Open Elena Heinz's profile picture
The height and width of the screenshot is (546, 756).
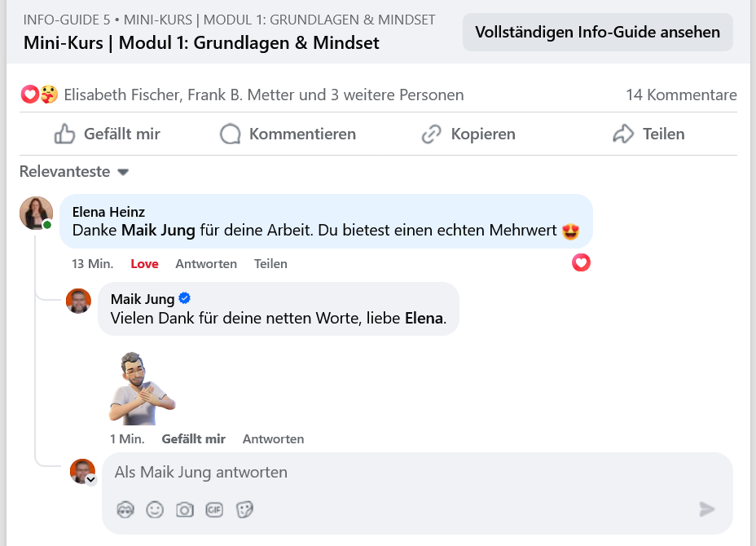click(36, 213)
